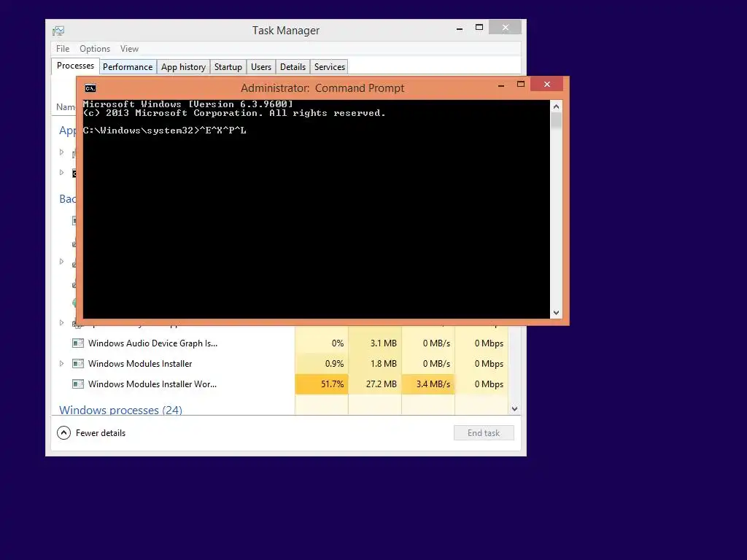Click the 0 Mbps network cell for Windows Modules Installer Wor...

point(481,384)
